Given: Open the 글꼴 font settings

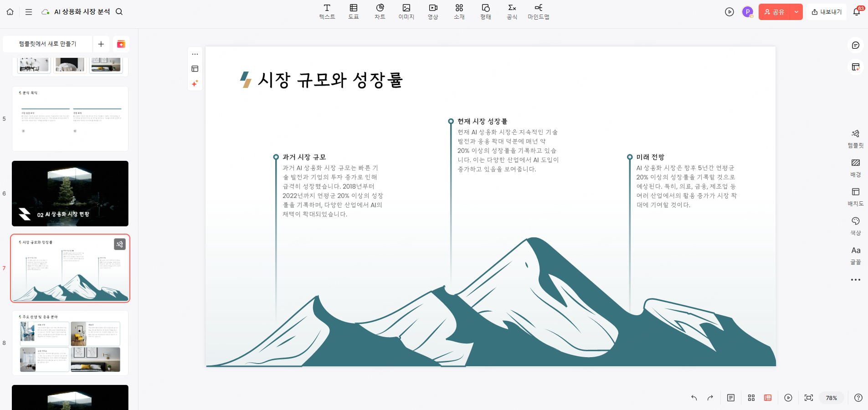Looking at the screenshot, I should click(x=856, y=256).
